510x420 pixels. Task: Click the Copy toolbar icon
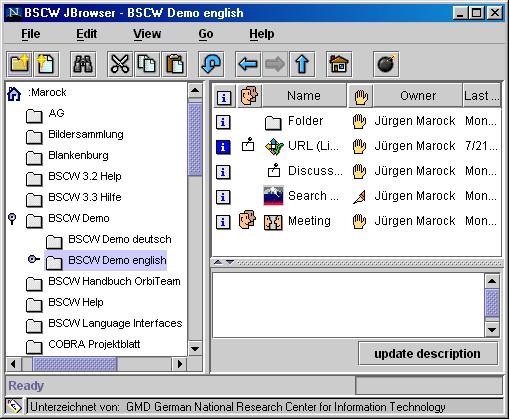tap(147, 64)
